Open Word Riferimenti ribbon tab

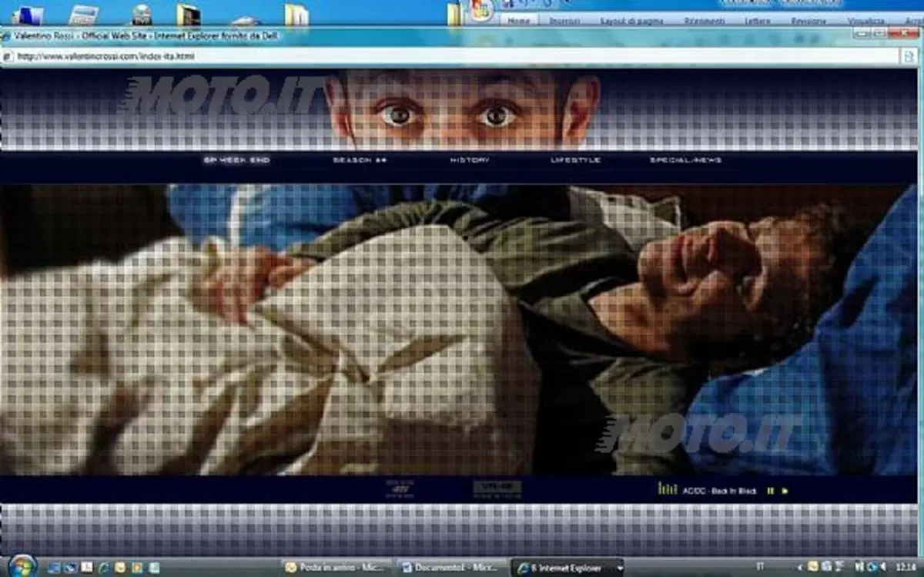coord(705,21)
